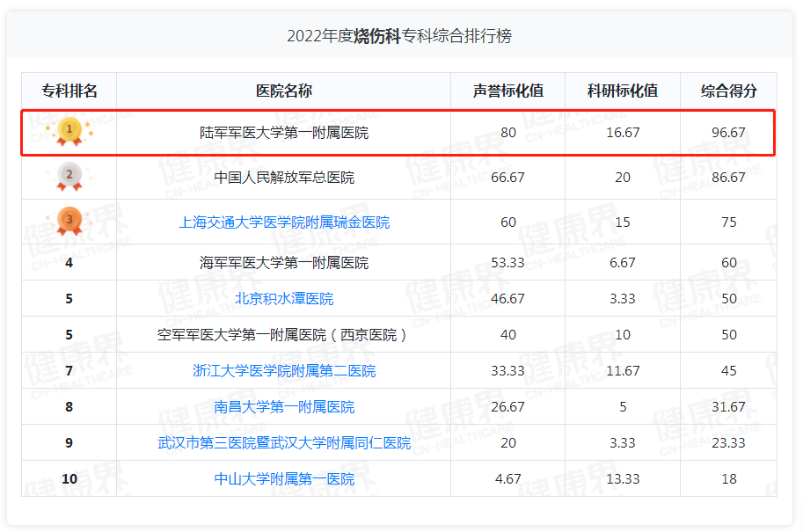The width and height of the screenshot is (803, 532).
Task: Click reputation value 33.33
Action: click(507, 371)
